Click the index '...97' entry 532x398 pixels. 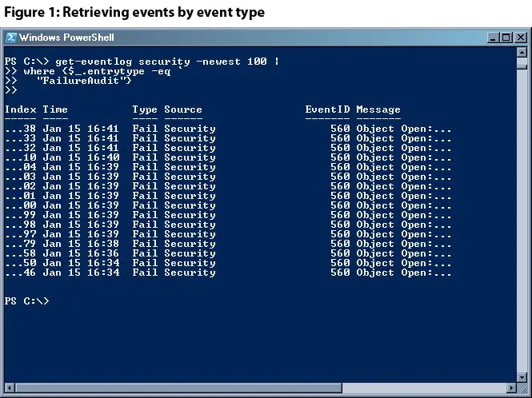[20, 234]
